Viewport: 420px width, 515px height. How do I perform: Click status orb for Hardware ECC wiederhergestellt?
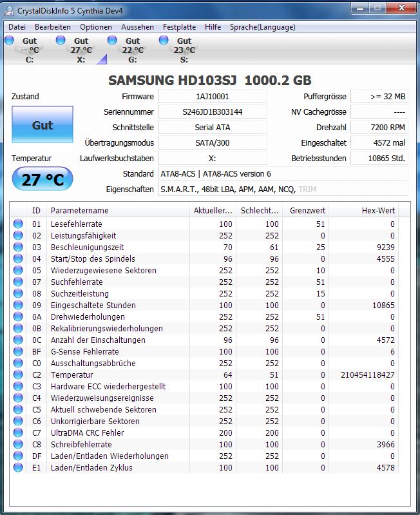[18, 386]
